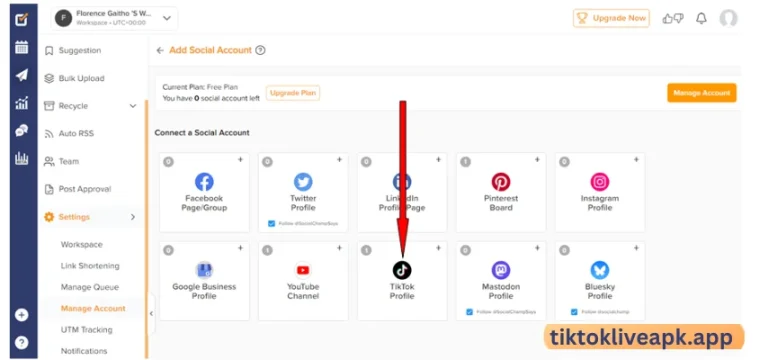Click the back arrow before Add Social Account
The image size is (768, 360).
click(160, 50)
